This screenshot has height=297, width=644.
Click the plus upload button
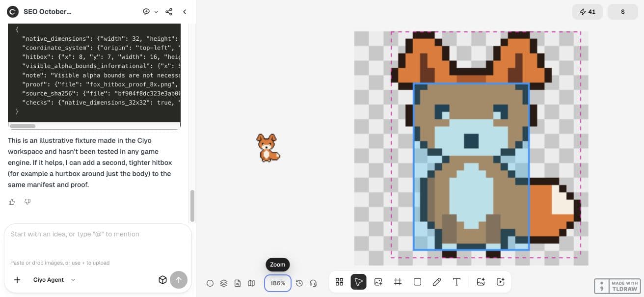[x=17, y=280]
